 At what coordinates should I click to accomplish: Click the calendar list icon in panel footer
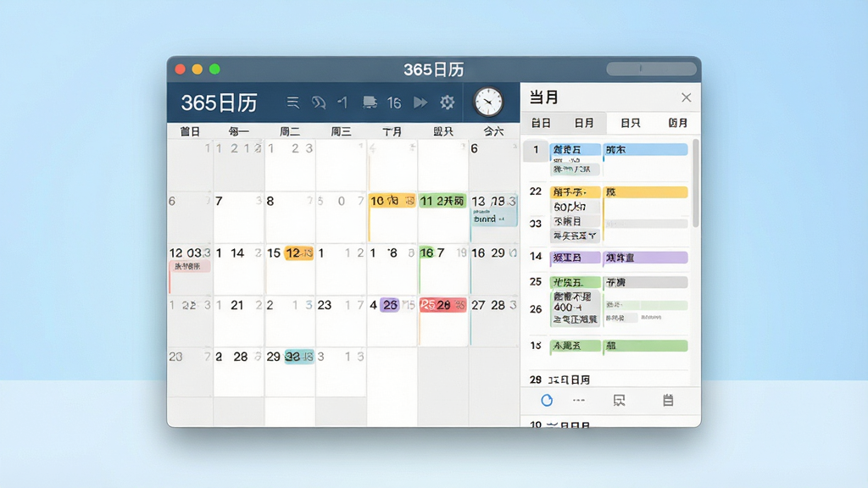[x=668, y=400]
